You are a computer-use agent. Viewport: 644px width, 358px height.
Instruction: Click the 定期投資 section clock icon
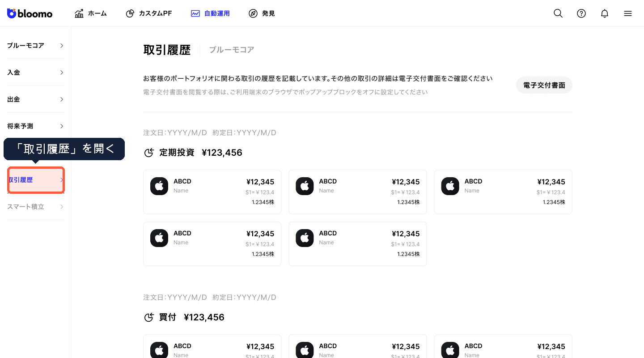[x=149, y=153]
